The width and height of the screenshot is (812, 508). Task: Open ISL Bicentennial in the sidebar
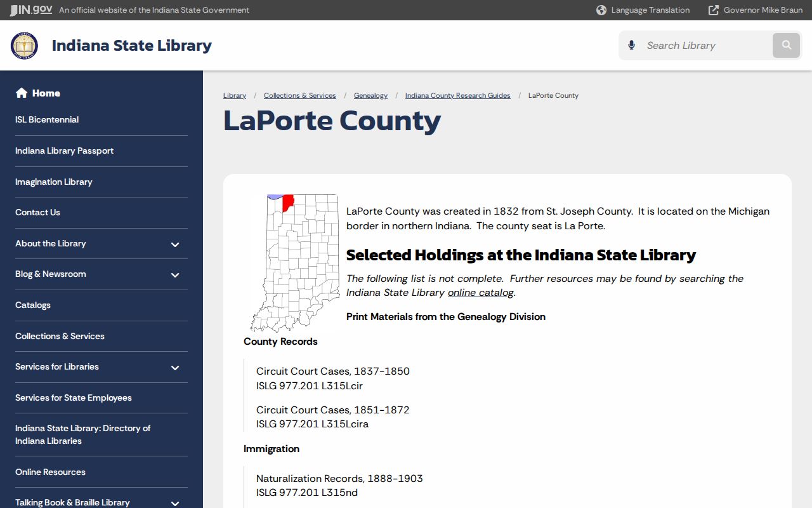47,120
